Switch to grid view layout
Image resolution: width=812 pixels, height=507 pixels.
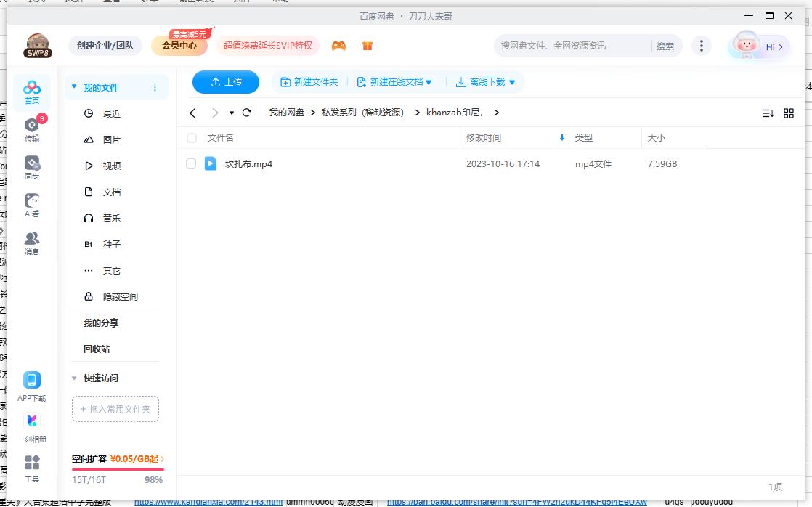point(789,113)
